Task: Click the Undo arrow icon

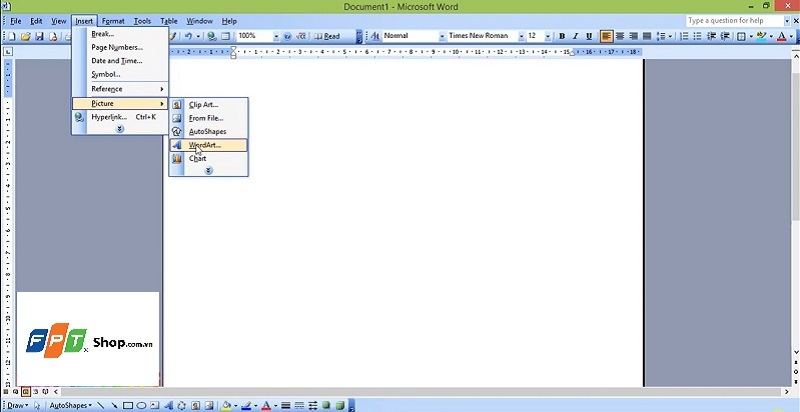Action: (188, 36)
